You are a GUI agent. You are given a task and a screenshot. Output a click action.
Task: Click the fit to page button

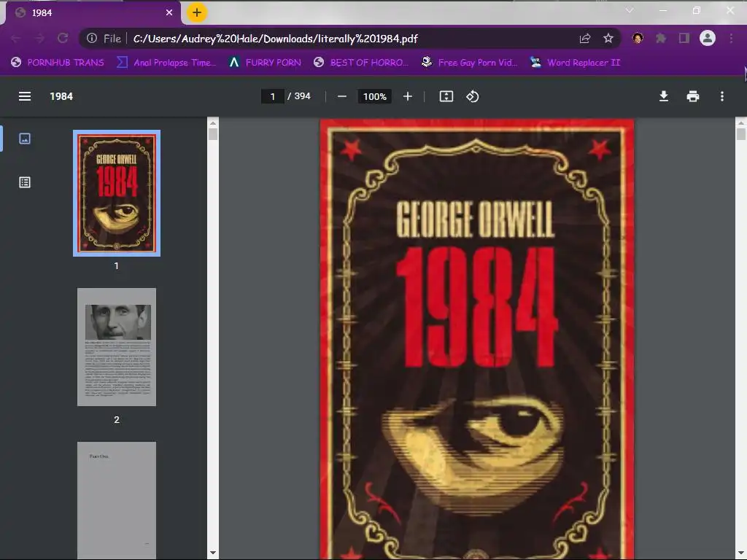pyautogui.click(x=446, y=97)
